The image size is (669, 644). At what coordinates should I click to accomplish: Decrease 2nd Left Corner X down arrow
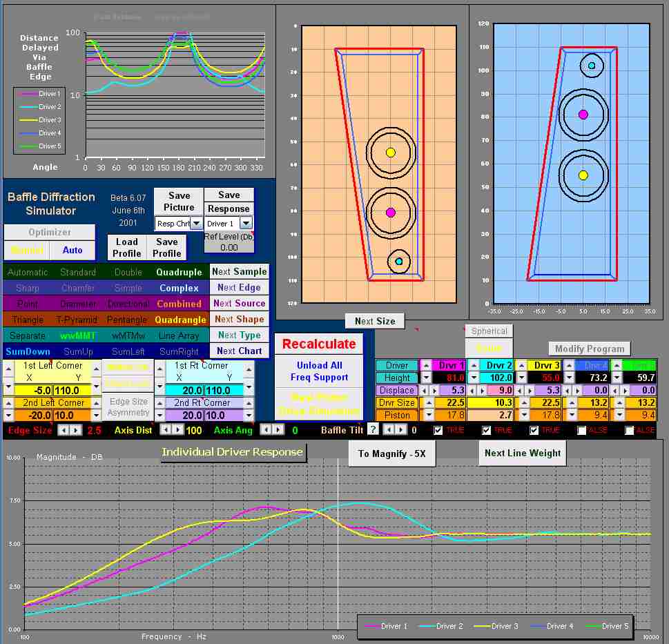coord(8,415)
